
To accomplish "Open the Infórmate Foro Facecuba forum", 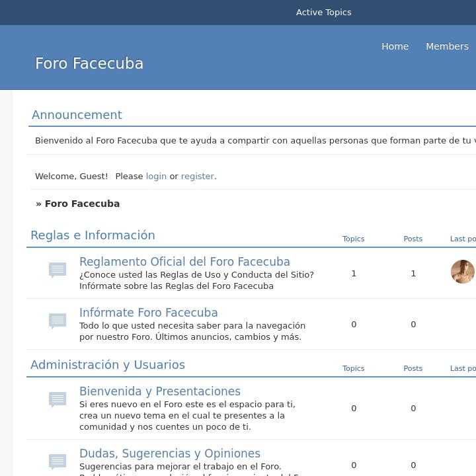I will [148, 313].
